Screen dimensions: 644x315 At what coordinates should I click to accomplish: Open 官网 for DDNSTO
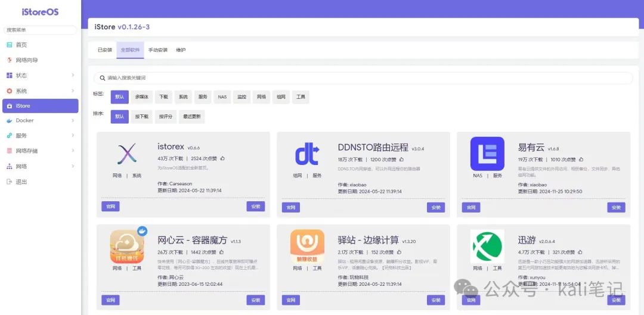(x=291, y=208)
